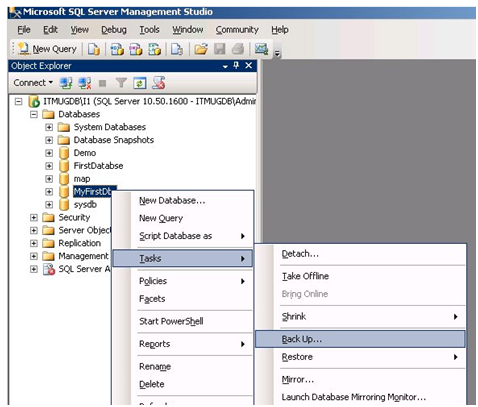Image resolution: width=478 pixels, height=407 pixels.
Task: Open the Activity Monitor toolbar icon
Action: [x=261, y=49]
